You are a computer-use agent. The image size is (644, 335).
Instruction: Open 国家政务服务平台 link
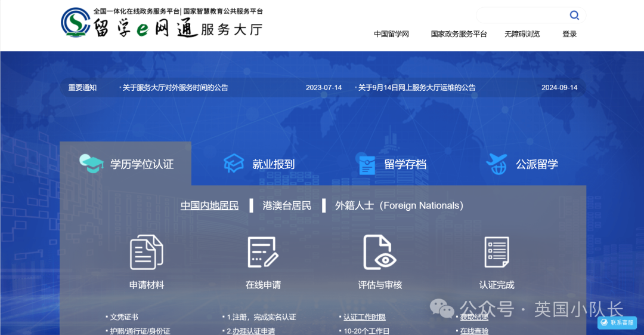tap(459, 34)
